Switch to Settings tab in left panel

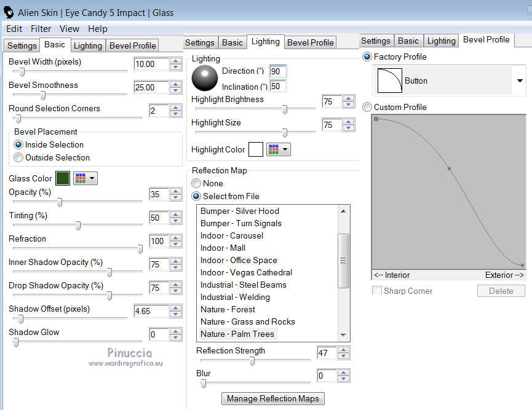click(22, 45)
